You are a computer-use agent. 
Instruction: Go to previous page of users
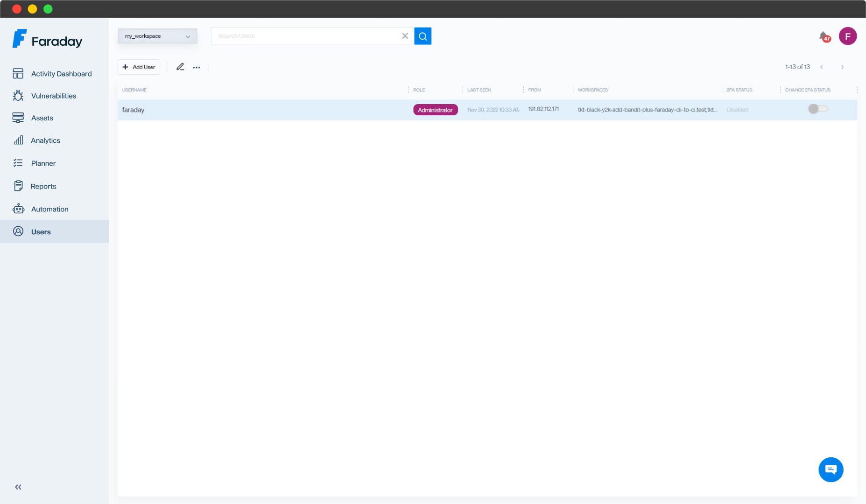pos(822,67)
